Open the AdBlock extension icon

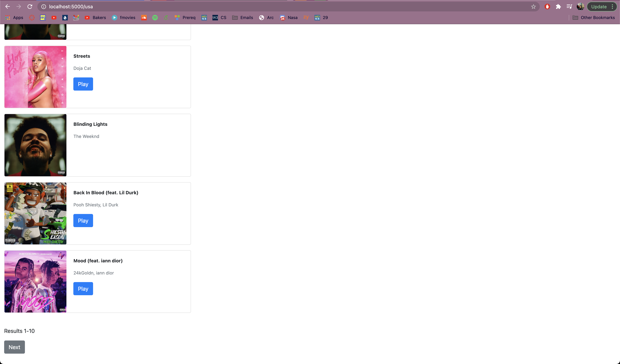point(547,7)
